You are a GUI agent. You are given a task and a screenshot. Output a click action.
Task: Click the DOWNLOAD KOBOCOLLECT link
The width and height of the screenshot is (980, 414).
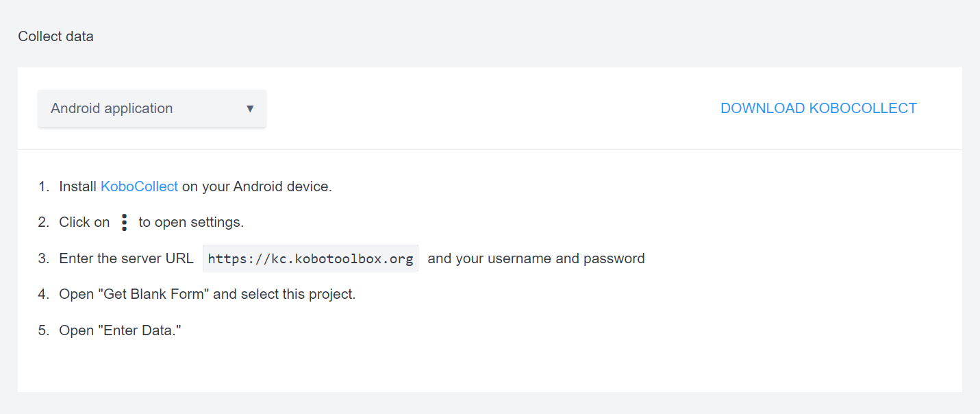(818, 108)
